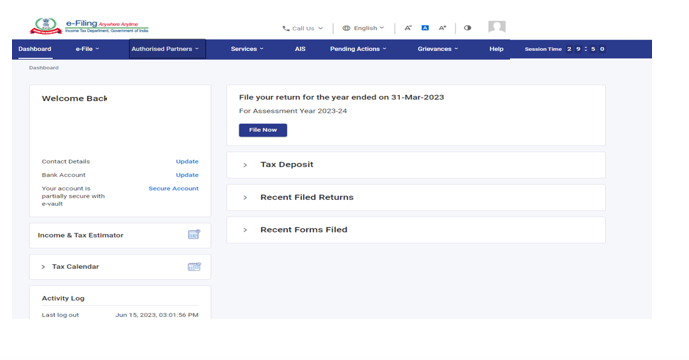Expand the Recent Filed Returns section
689x360 pixels.
tap(416, 197)
